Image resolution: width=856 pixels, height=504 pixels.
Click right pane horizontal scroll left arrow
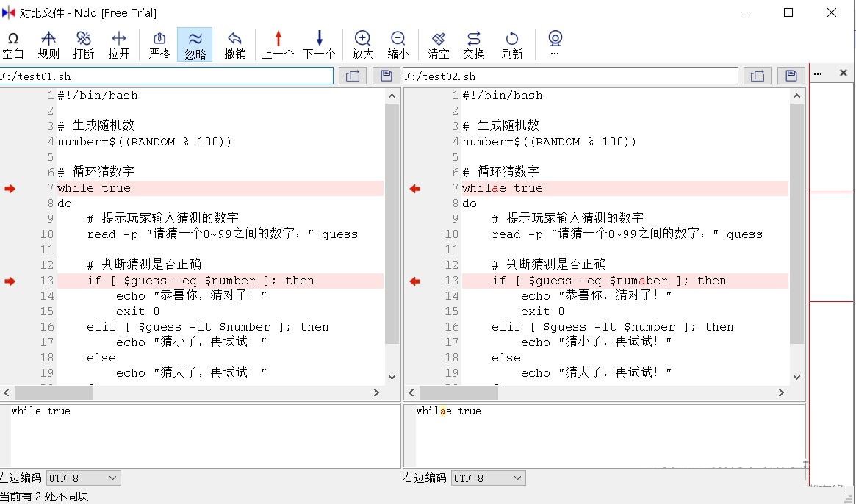(x=411, y=392)
